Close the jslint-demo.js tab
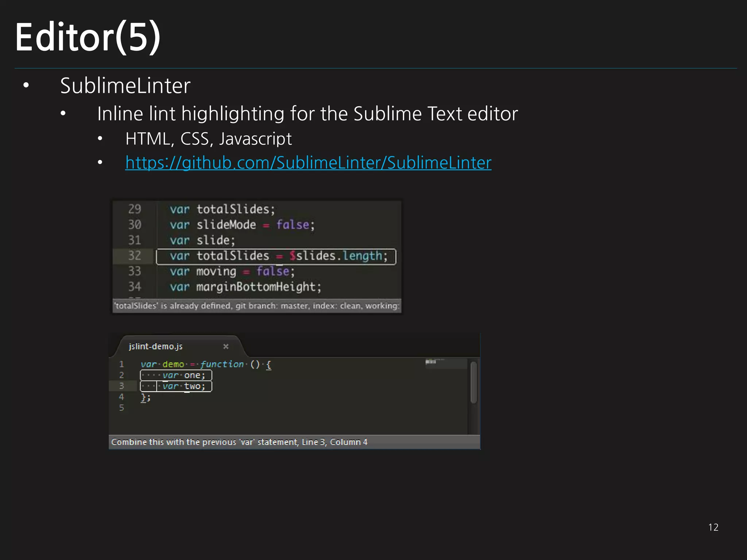Image resolution: width=747 pixels, height=560 pixels. click(x=226, y=346)
